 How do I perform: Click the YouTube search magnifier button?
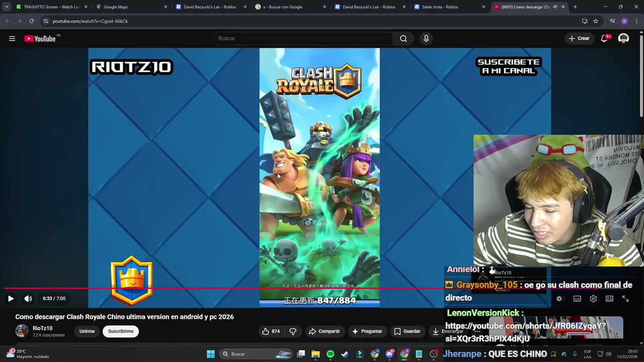click(x=404, y=38)
